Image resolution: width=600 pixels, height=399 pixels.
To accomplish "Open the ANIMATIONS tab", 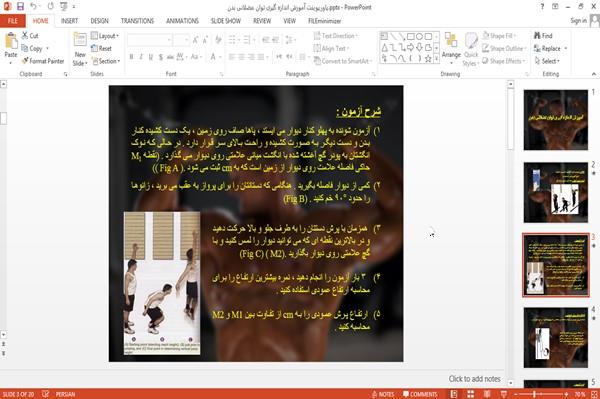I will [182, 21].
